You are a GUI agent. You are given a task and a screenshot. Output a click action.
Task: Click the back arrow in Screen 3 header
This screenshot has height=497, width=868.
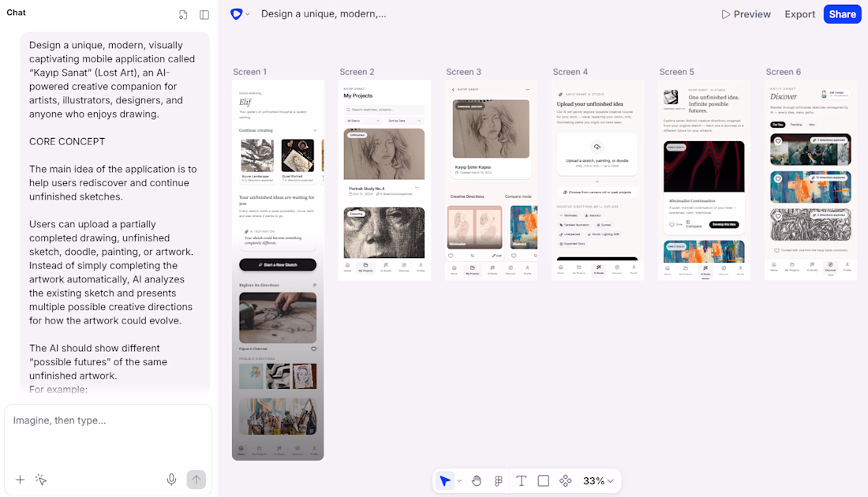coord(454,89)
